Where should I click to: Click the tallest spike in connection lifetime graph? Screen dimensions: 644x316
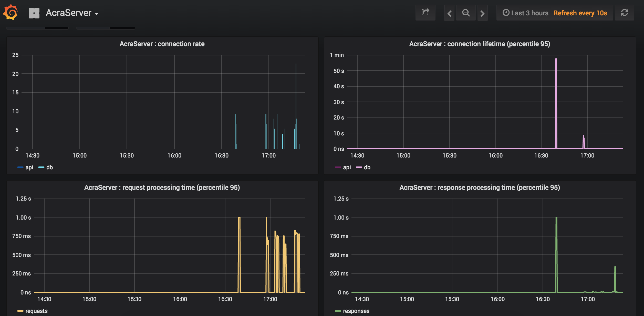(x=556, y=60)
